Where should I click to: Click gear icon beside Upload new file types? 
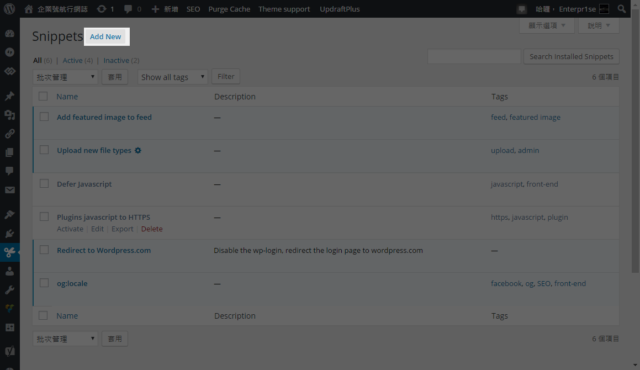(138, 150)
